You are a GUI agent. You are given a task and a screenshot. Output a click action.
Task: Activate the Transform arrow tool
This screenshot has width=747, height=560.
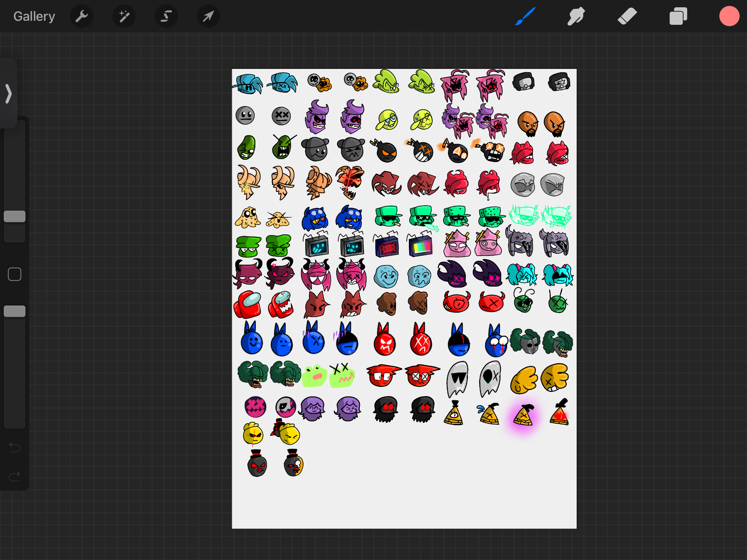pos(208,16)
